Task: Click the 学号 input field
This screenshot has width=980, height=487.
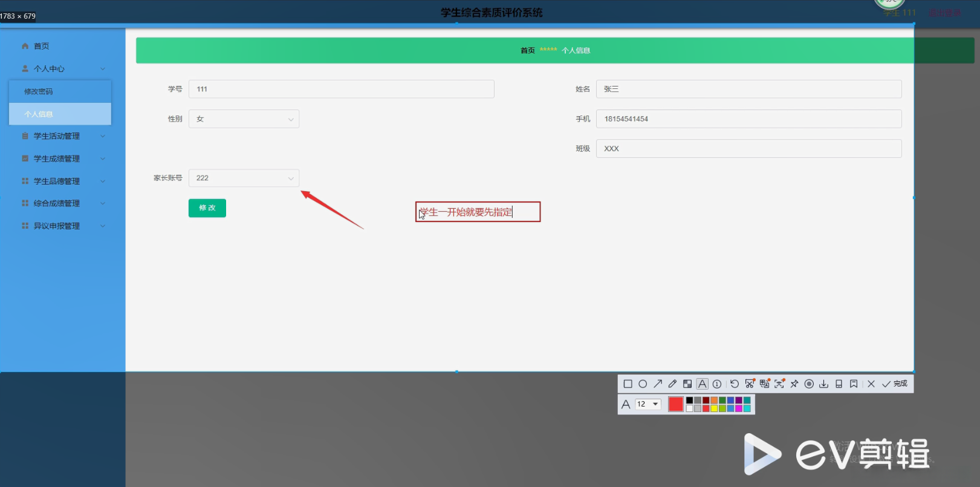Action: pyautogui.click(x=342, y=89)
